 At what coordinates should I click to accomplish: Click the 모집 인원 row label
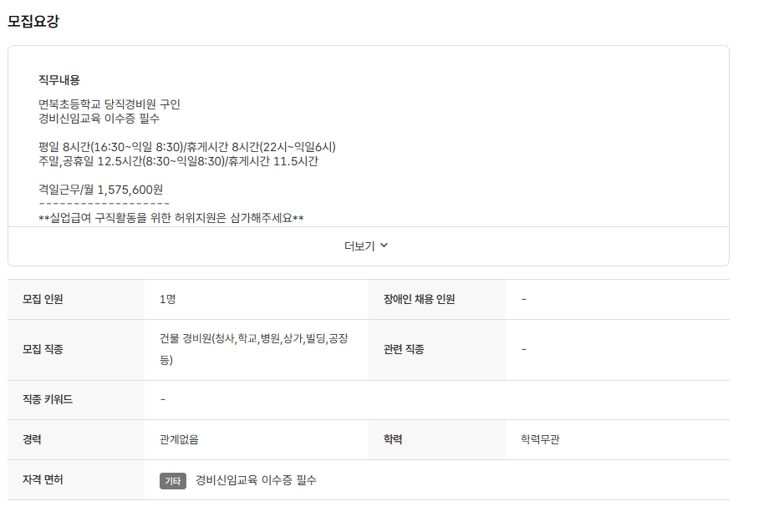coord(43,299)
